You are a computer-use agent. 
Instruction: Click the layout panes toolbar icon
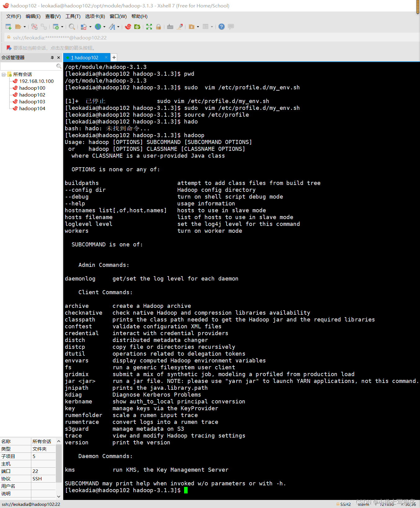click(206, 27)
